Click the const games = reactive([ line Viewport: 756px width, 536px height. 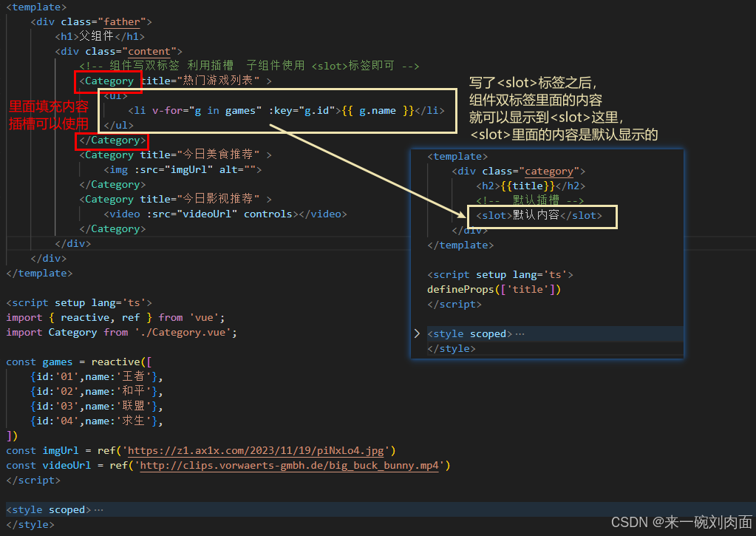[79, 362]
